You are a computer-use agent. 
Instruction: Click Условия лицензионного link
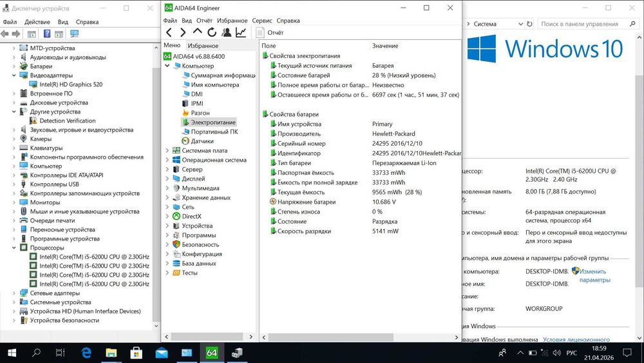click(x=576, y=340)
